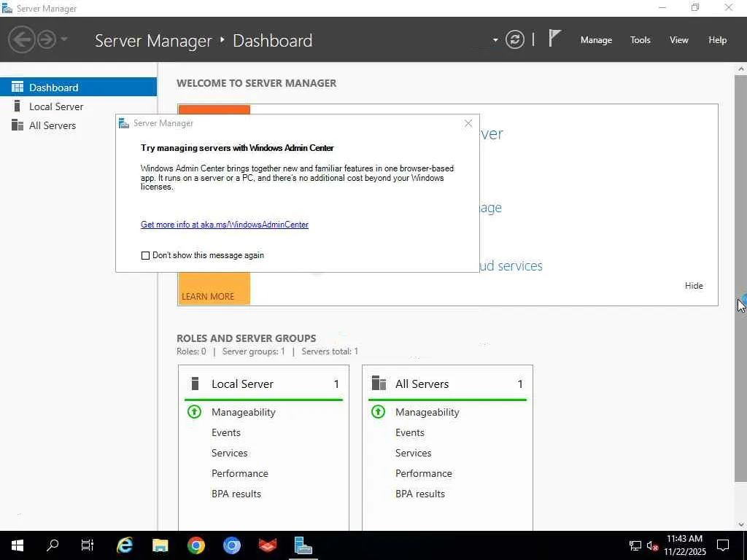Open Services in Local Server tile

coord(230,453)
